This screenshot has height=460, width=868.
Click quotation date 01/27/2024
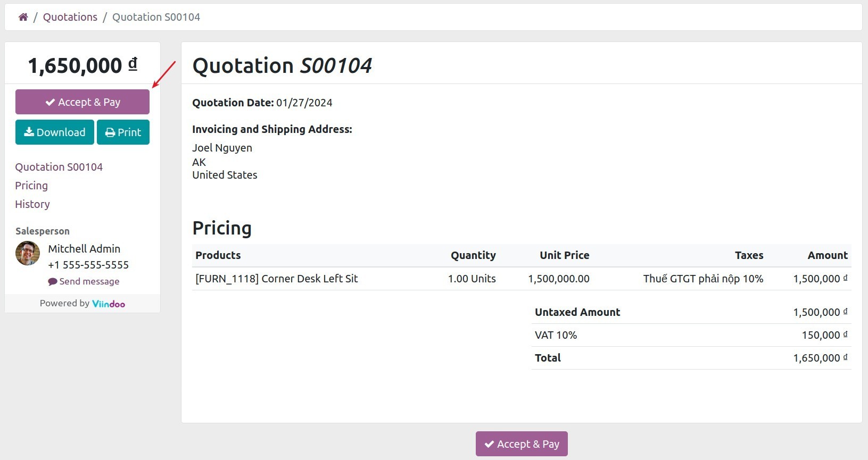click(304, 103)
